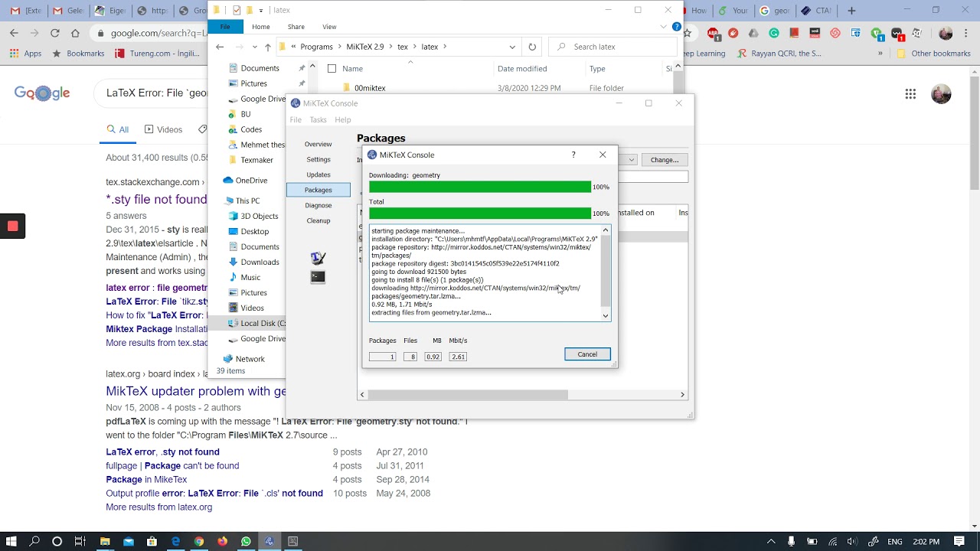Open 'MikTeX updater problem' search result
Screen dimensions: 980x551
pyautogui.click(x=196, y=391)
